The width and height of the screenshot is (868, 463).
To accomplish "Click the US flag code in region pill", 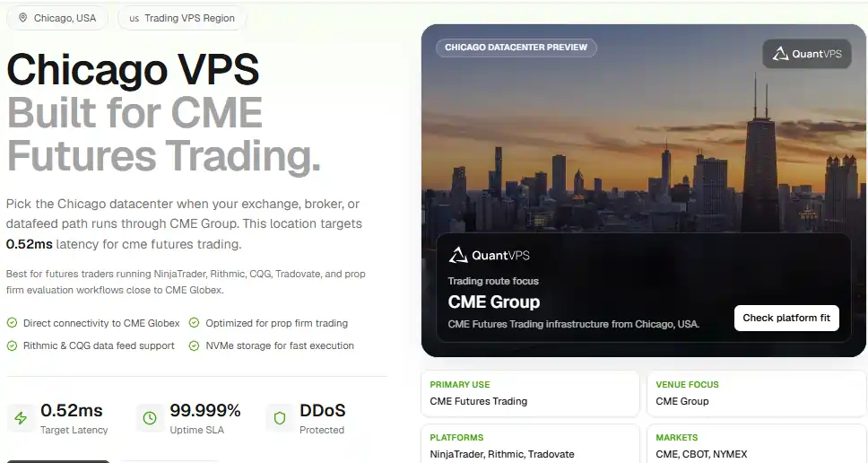I will click(134, 18).
